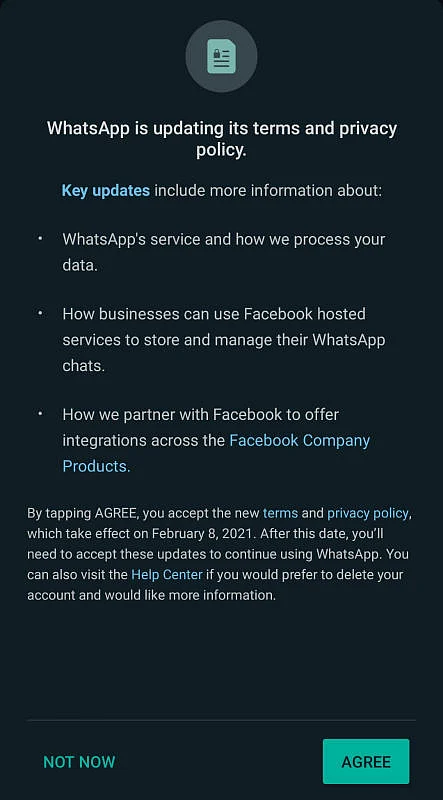Tap the privacy document icon at top
Image resolution: width=443 pixels, height=800 pixels.
pos(221,56)
